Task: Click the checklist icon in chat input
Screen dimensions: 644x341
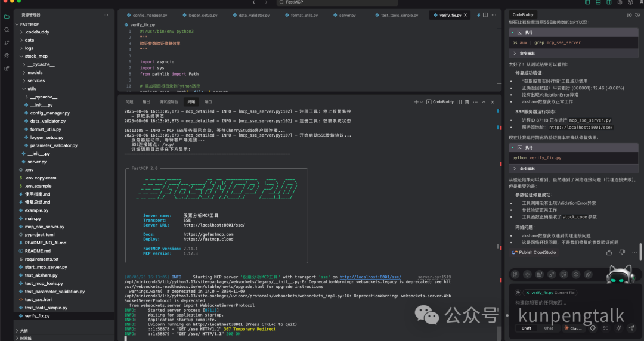Action: [606, 328]
